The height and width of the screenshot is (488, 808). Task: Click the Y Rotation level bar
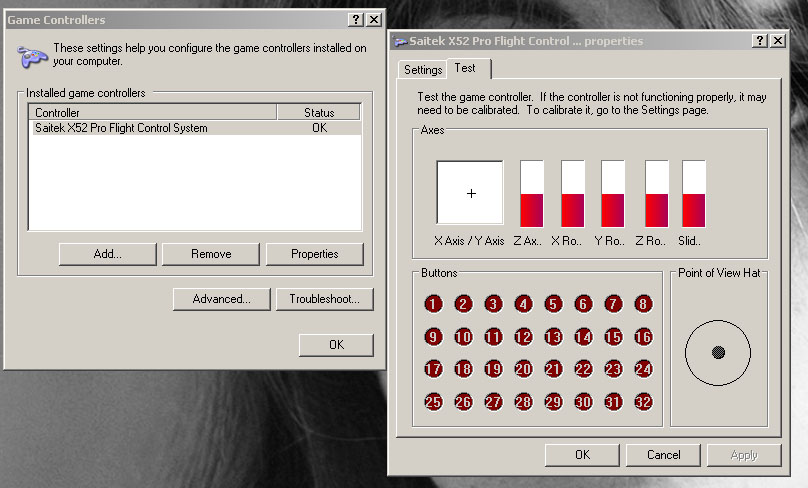pyautogui.click(x=613, y=194)
